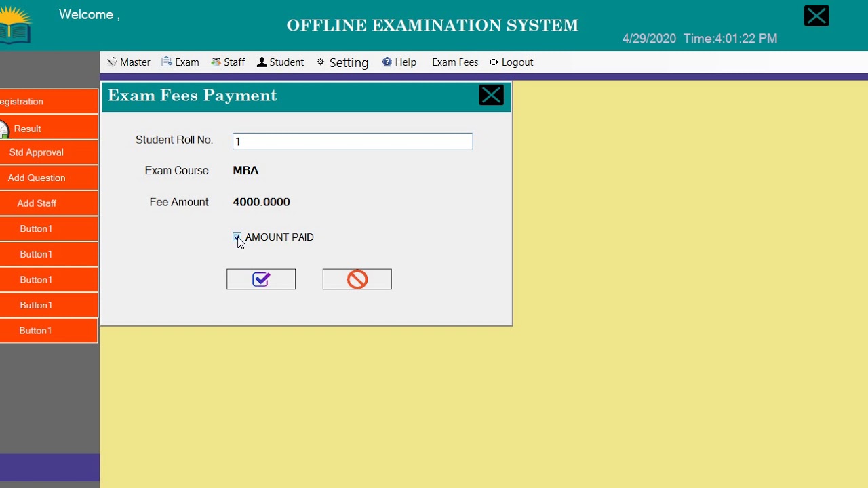Click the sun and book logo
868x488 pixels.
(15, 25)
